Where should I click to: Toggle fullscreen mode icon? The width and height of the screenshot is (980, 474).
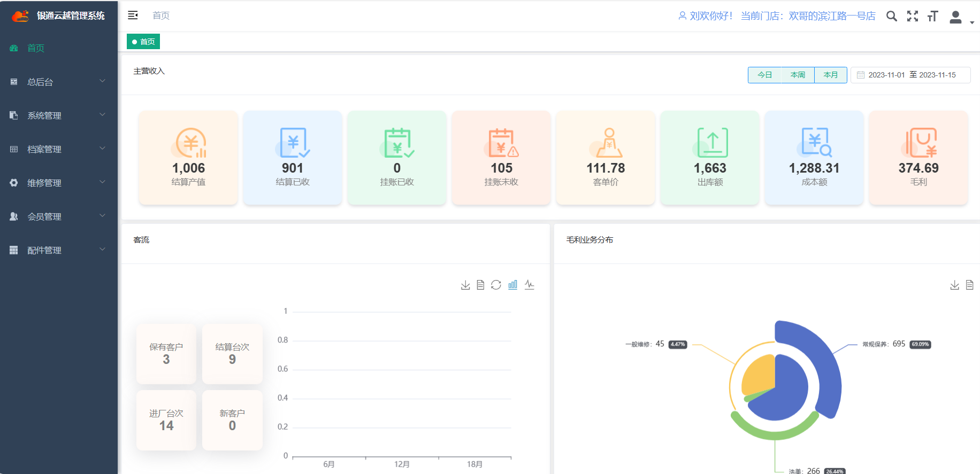point(913,16)
